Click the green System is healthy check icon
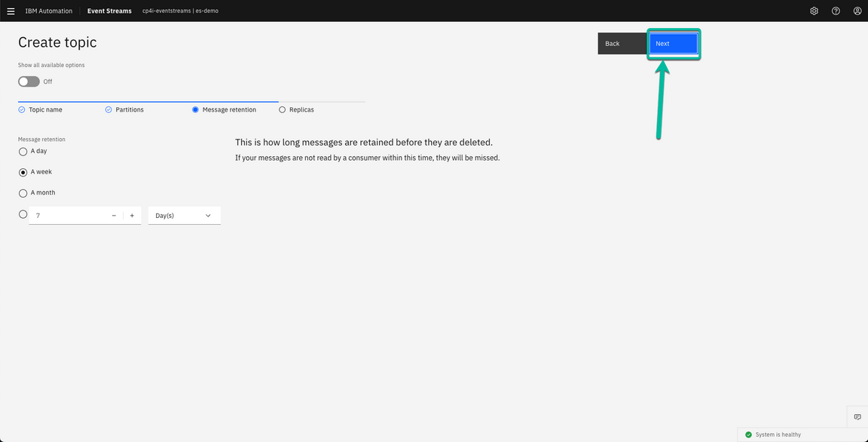Image resolution: width=868 pixels, height=442 pixels. (748, 434)
